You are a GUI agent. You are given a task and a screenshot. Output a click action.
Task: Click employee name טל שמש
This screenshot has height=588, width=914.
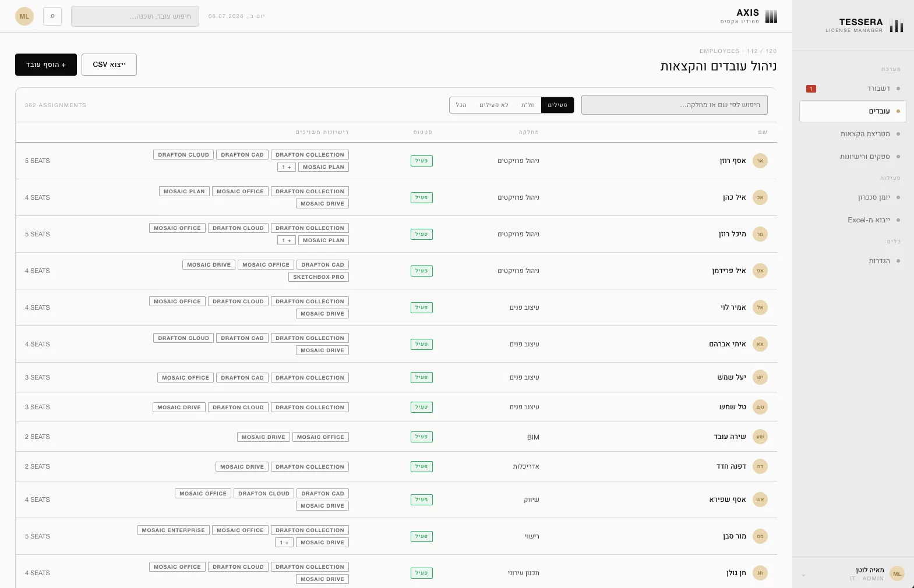click(733, 407)
